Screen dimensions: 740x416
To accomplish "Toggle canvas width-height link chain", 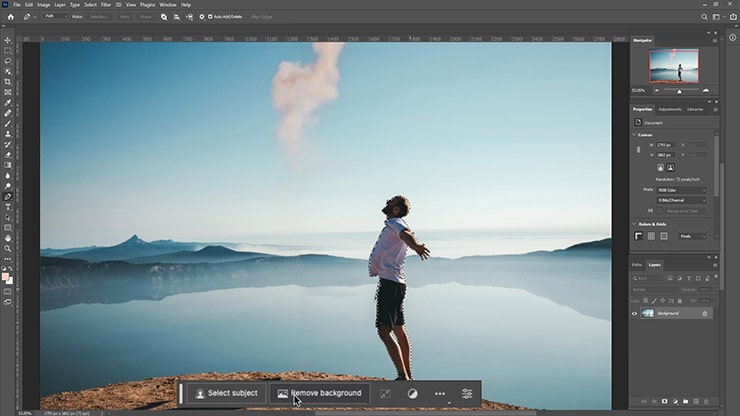I will (x=639, y=150).
